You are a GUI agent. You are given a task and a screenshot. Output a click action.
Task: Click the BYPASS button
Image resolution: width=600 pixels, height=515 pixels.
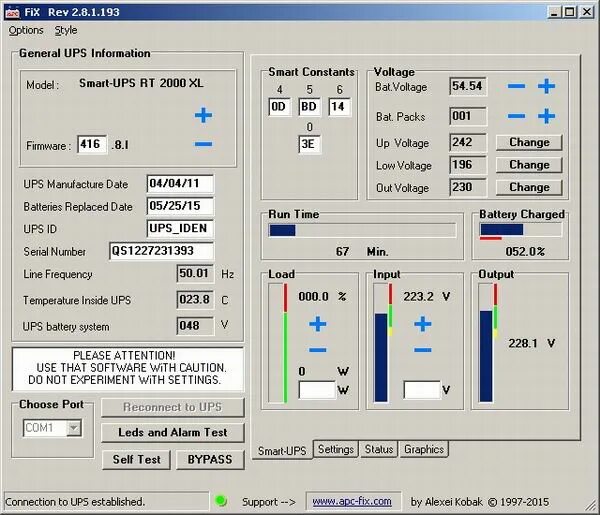210,460
